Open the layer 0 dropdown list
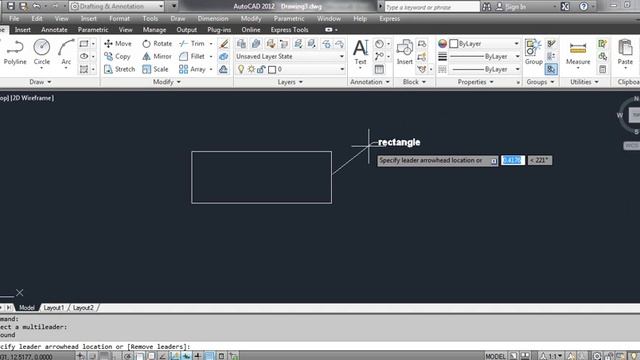The image size is (640, 360). (342, 69)
